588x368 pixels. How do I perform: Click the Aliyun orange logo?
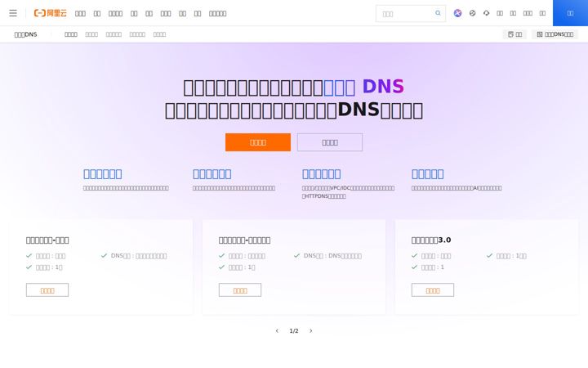point(51,13)
